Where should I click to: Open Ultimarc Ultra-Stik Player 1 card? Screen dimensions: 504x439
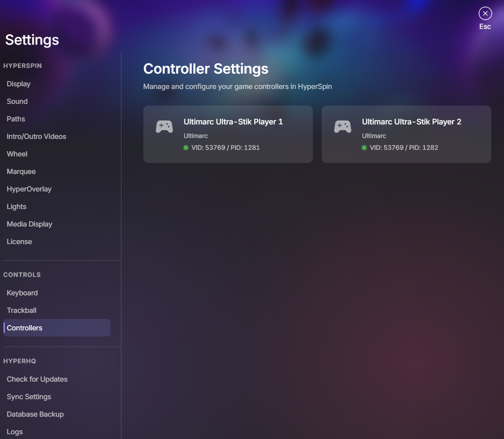pos(228,134)
